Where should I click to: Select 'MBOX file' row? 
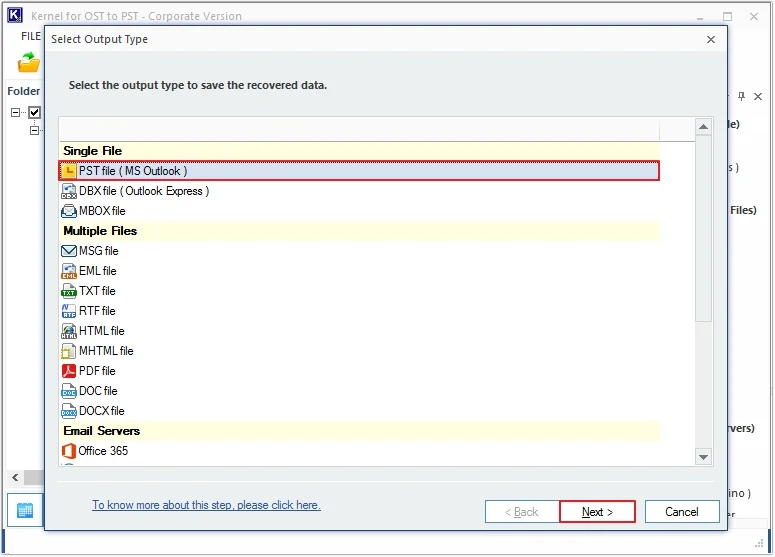pyautogui.click(x=359, y=211)
